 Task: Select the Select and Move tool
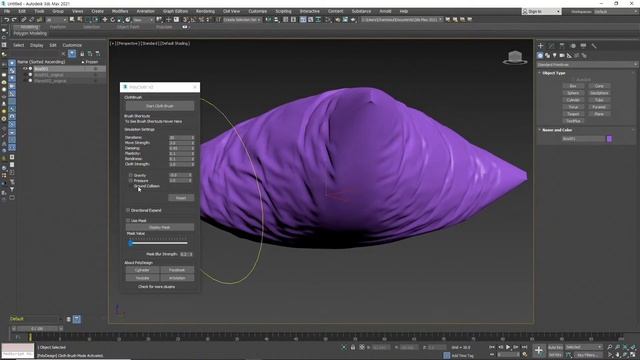coord(104,20)
